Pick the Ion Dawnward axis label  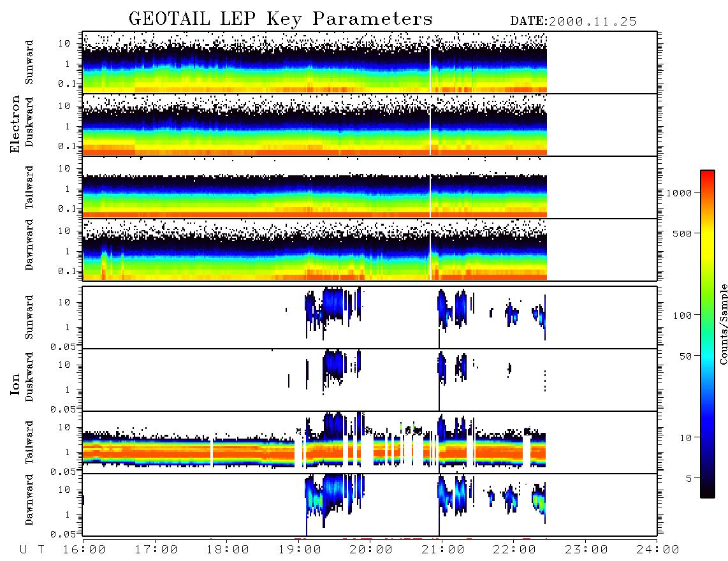click(29, 500)
